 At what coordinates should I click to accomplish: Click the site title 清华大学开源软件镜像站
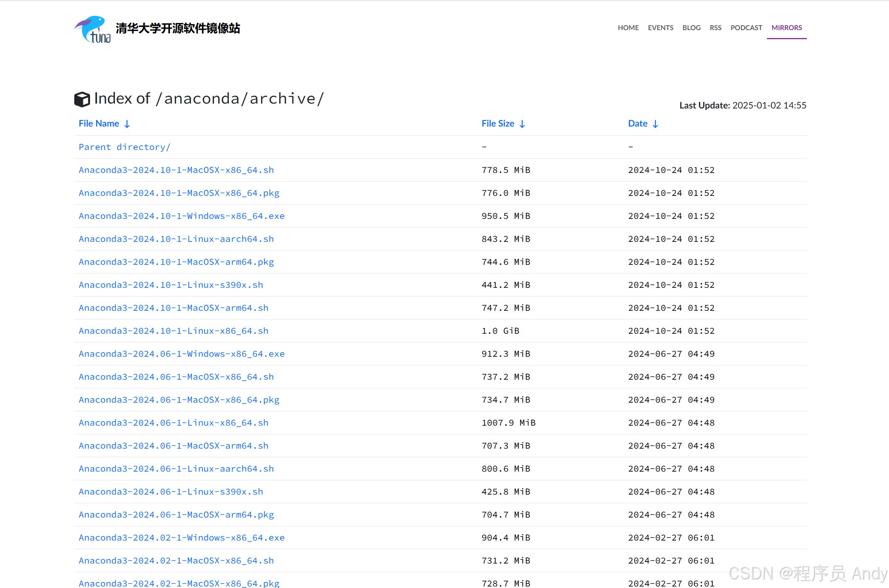tap(177, 28)
